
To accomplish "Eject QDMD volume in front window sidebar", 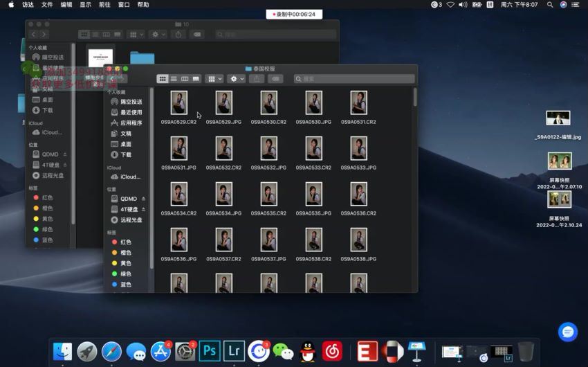I will pos(144,199).
